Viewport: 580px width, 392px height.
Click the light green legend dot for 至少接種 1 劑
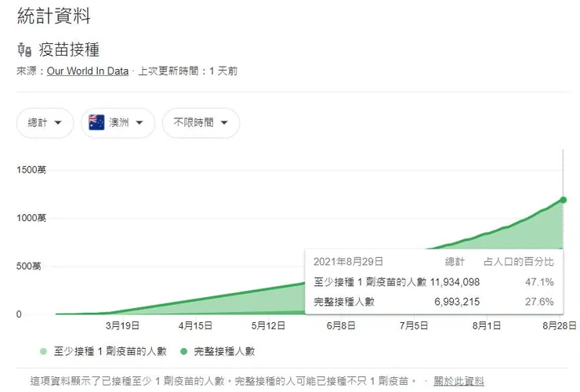click(x=43, y=351)
